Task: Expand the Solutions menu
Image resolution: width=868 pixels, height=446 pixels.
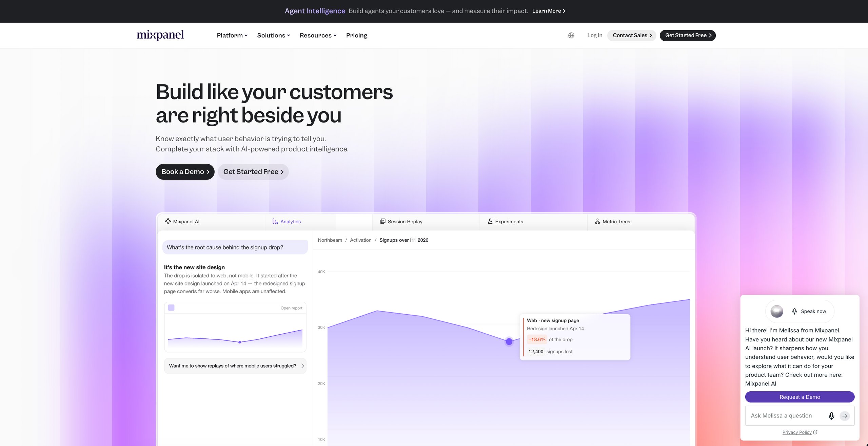Action: (274, 35)
